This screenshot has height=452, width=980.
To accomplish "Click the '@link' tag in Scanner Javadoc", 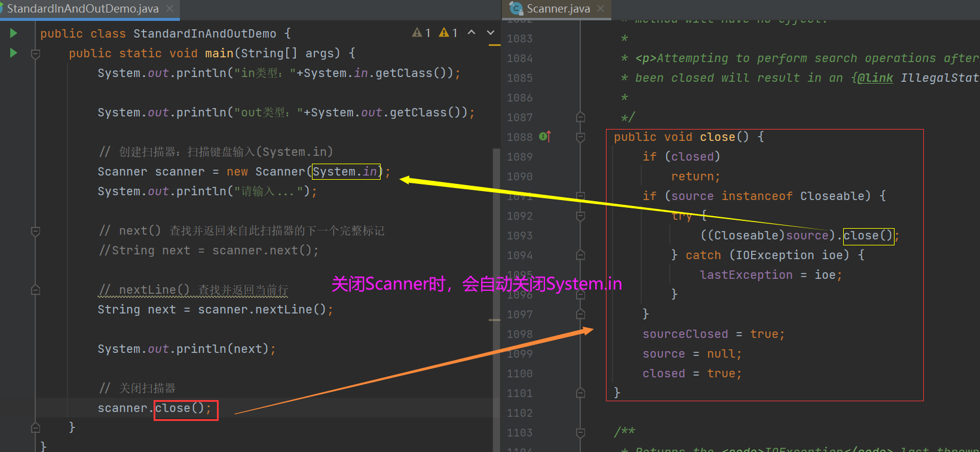I will pos(875,78).
